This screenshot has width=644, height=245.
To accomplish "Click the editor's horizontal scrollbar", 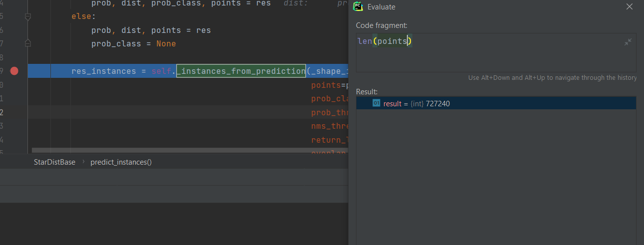I will 190,150.
